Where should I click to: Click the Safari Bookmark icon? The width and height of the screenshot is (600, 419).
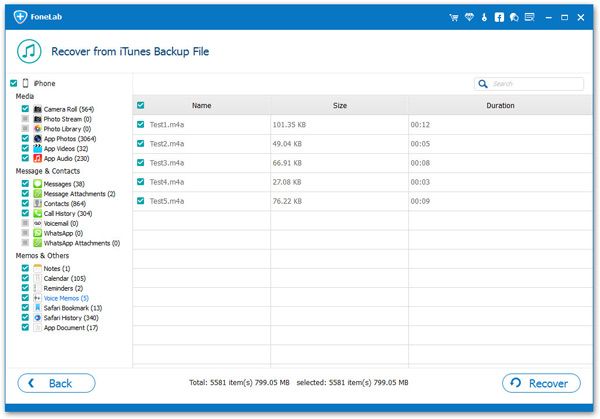click(38, 308)
